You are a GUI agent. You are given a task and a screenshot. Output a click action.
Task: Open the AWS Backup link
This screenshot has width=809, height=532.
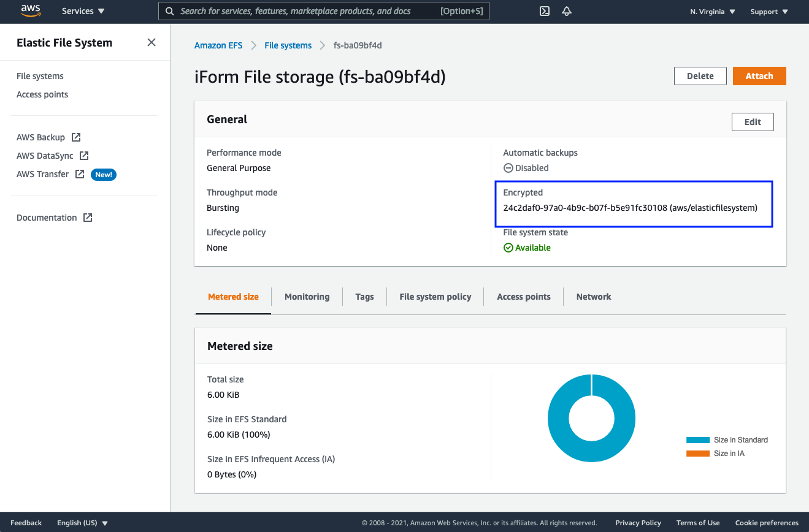[40, 137]
